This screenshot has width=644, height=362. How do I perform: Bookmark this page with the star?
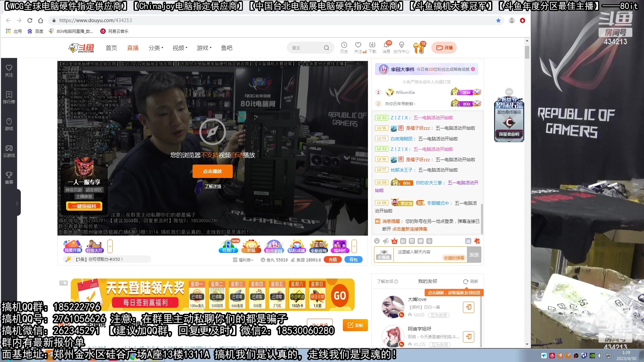[498, 20]
